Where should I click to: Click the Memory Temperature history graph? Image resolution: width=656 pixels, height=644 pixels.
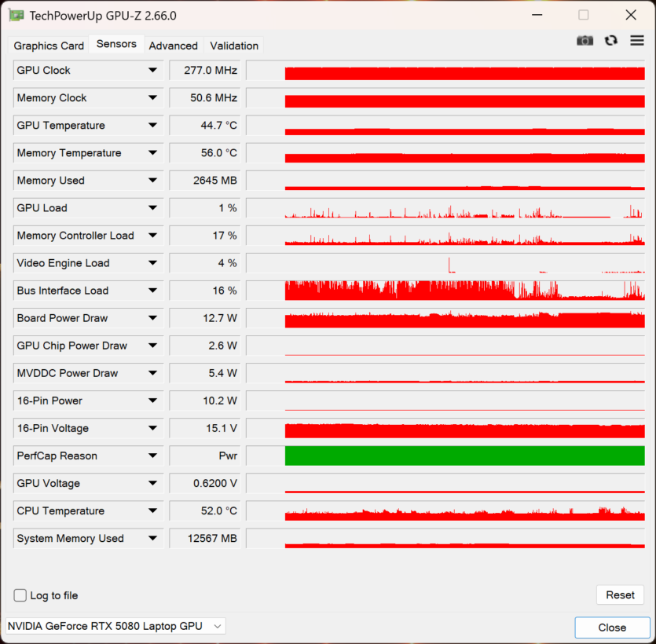tap(445, 153)
